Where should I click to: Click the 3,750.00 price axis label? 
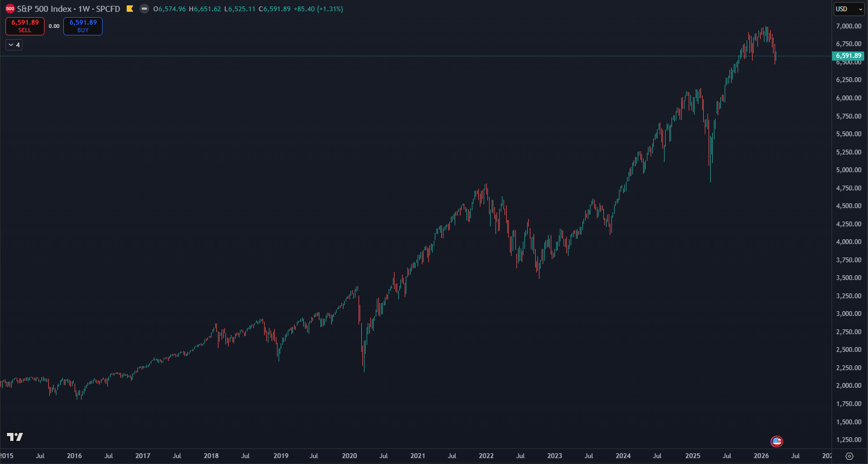849,260
